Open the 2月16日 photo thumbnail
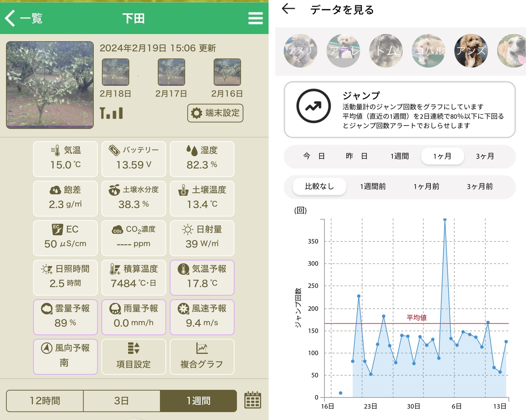The image size is (526, 420). pyautogui.click(x=227, y=72)
